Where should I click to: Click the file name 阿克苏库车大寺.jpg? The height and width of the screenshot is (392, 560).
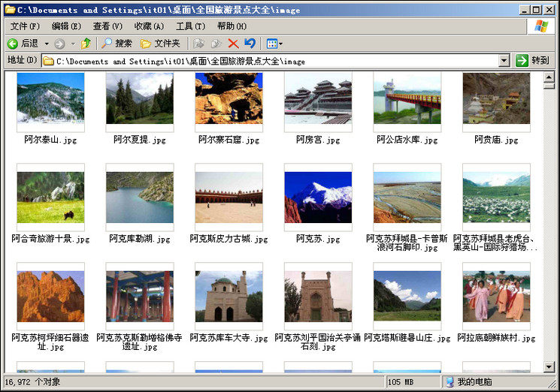coord(229,337)
